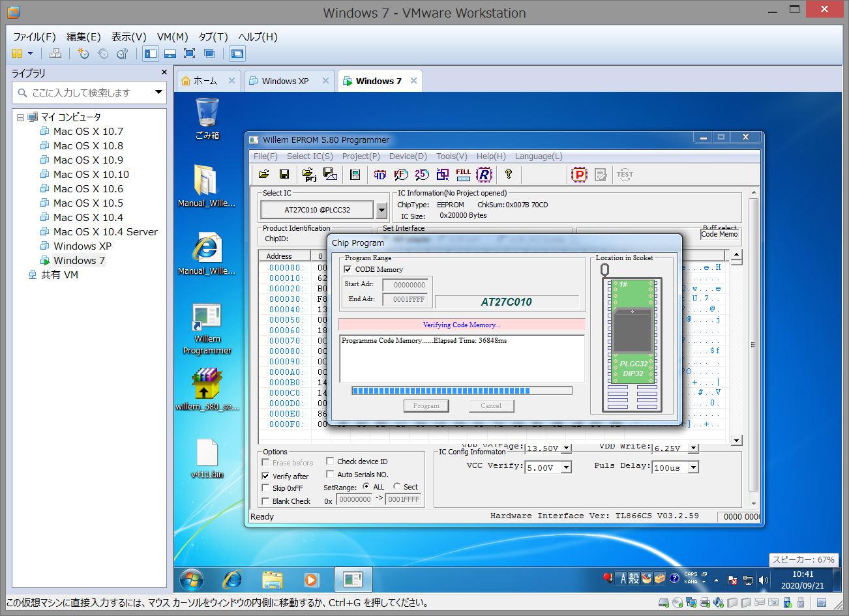Click the TEST hardware icon
This screenshot has width=849, height=616.
click(625, 174)
